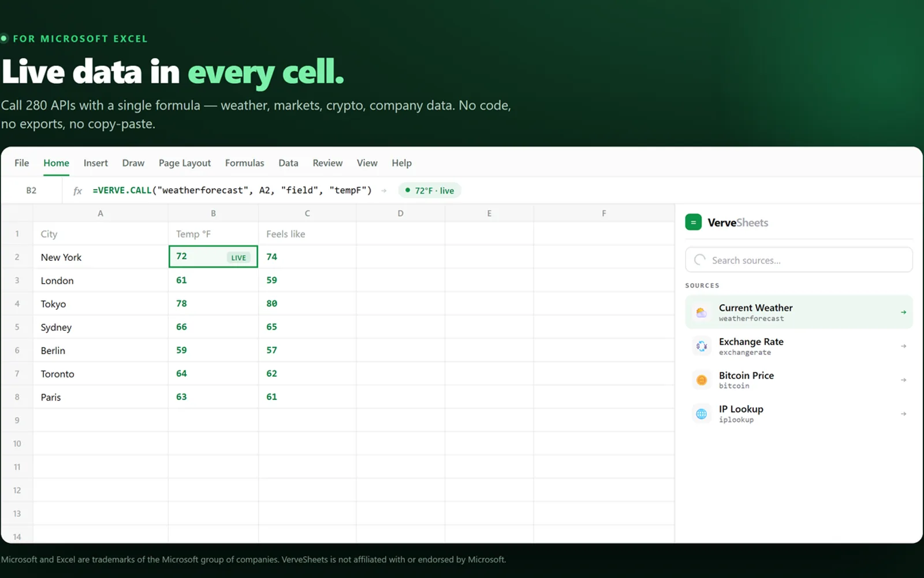Select the Paris cell
924x578 pixels.
click(100, 397)
